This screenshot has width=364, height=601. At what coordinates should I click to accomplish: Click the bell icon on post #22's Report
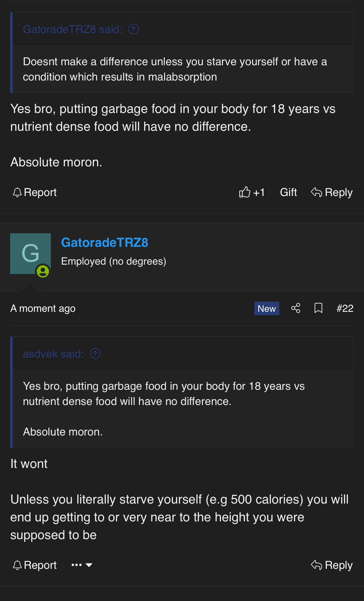tap(17, 565)
